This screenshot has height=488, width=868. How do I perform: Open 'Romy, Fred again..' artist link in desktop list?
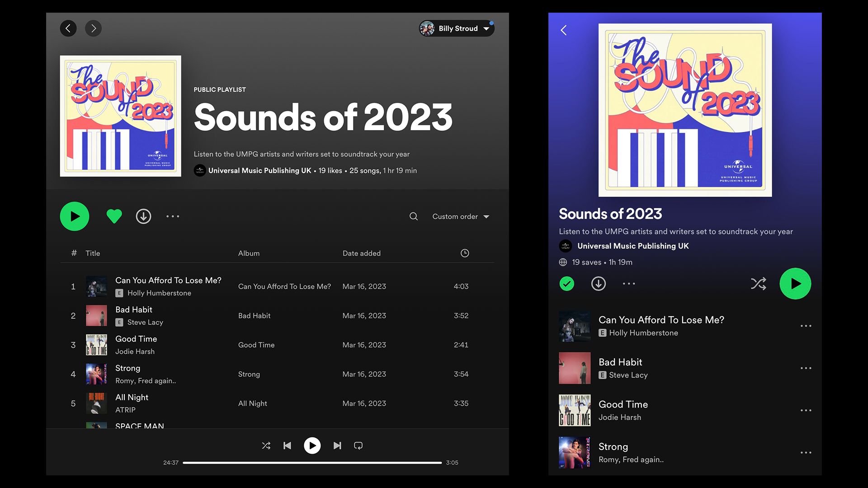146,381
